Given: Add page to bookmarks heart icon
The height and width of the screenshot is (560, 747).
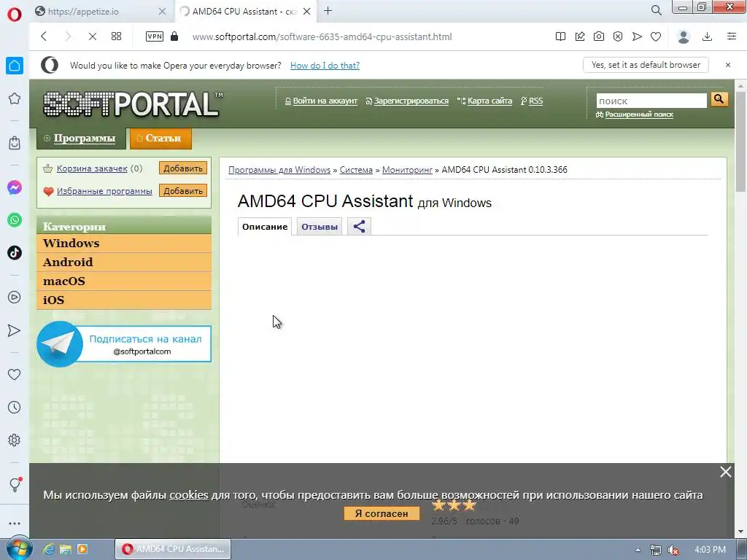Looking at the screenshot, I should pyautogui.click(x=656, y=36).
